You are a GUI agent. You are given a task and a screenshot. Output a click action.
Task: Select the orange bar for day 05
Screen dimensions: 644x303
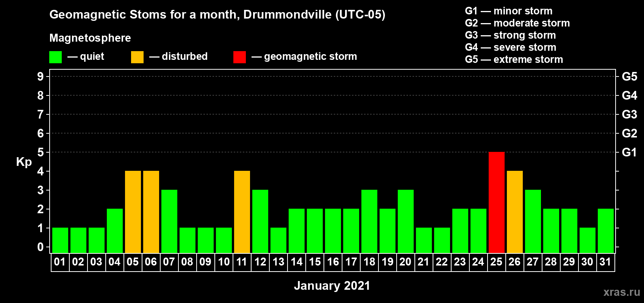pyautogui.click(x=133, y=212)
